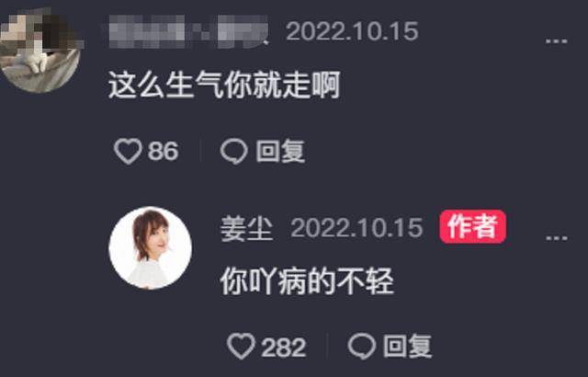Tap the heart icon beside 282
Image resolution: width=588 pixels, height=377 pixels.
point(241,347)
